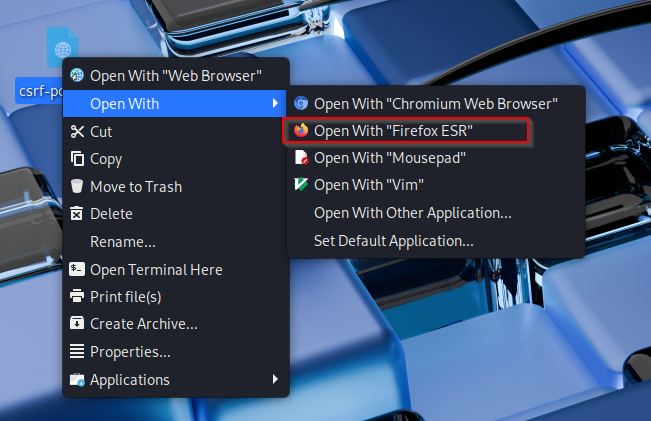
Task: Choose Rename... from the context menu
Action: (x=176, y=242)
